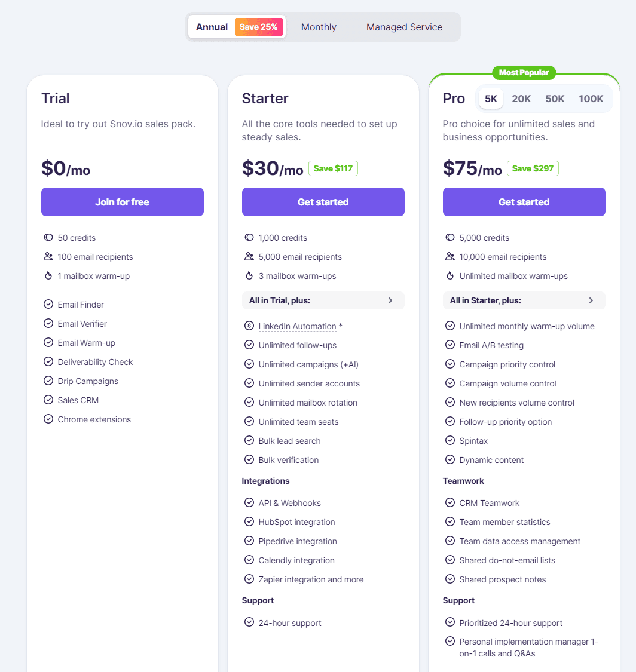Open the 1,000 credits link in Starter
This screenshot has width=636, height=672.
(283, 237)
